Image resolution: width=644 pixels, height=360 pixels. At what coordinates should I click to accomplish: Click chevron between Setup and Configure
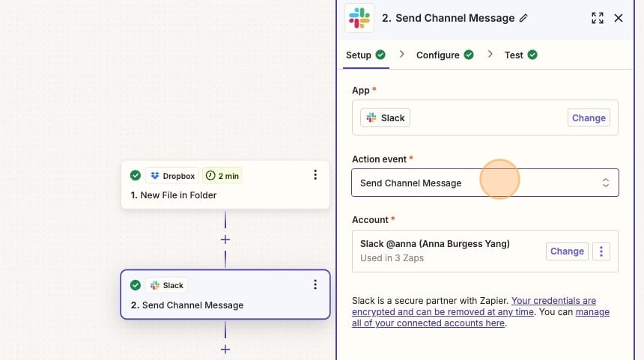click(401, 54)
